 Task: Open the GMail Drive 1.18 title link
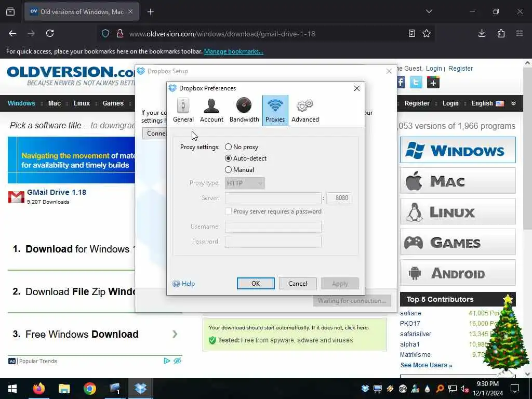[56, 192]
